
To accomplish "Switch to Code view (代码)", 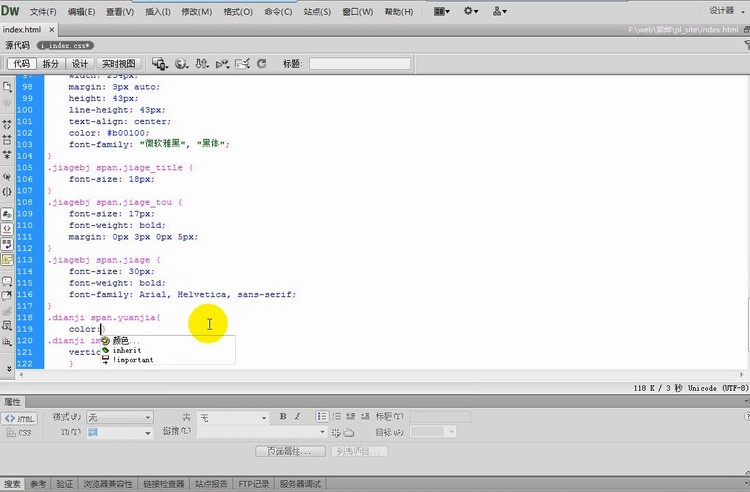I will (22, 64).
